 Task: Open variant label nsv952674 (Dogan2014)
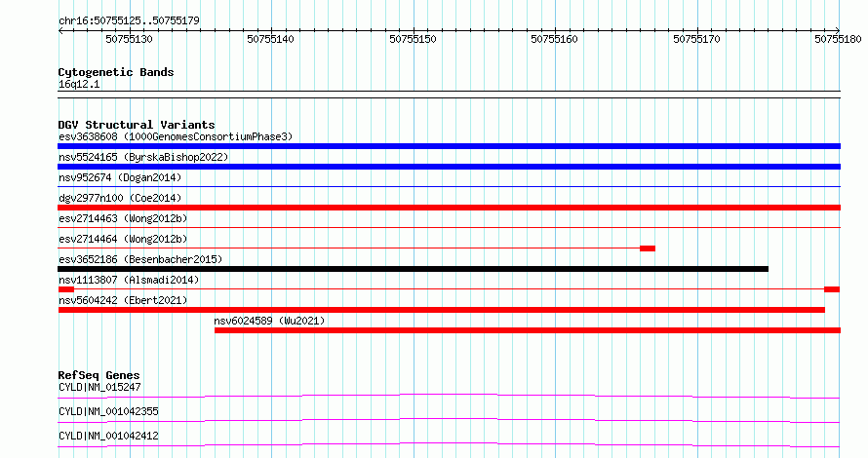pyautogui.click(x=120, y=177)
